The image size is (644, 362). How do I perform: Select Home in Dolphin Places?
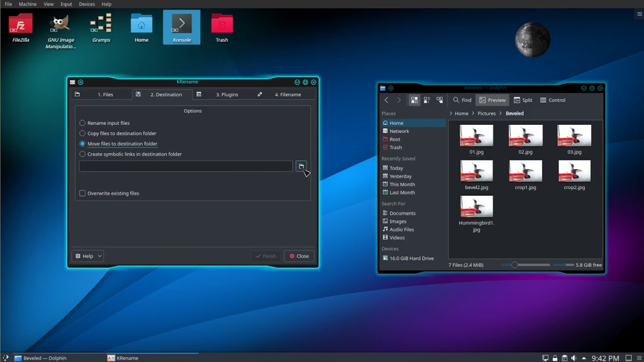click(x=413, y=123)
